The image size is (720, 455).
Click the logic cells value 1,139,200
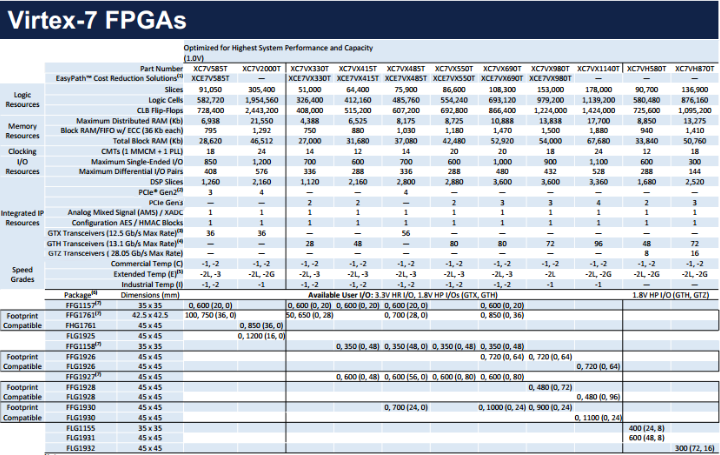[x=598, y=100]
